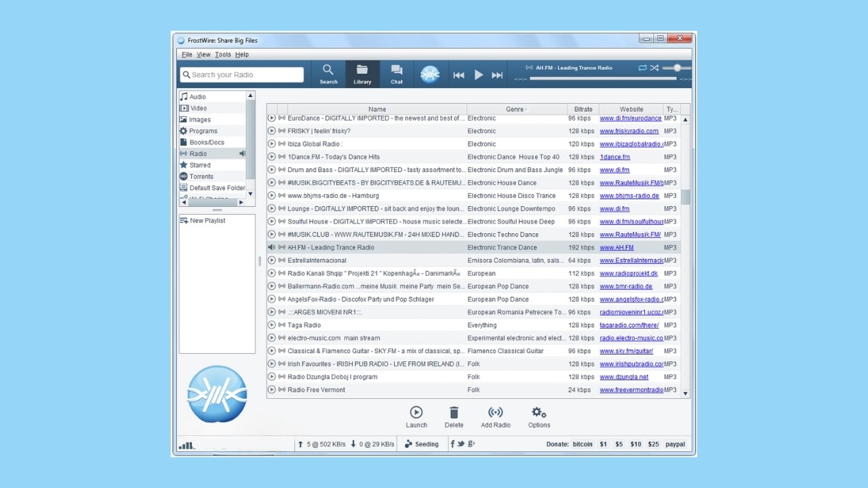This screenshot has height=488, width=868.
Task: Skip to next track
Action: (497, 75)
